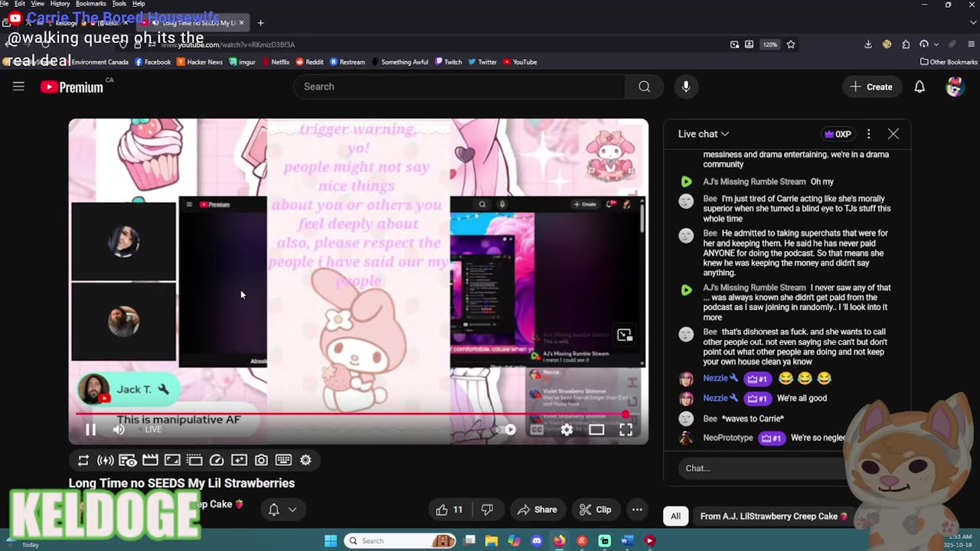The height and width of the screenshot is (551, 980).
Task: Click the video filters sparkle icon
Action: [x=239, y=460]
